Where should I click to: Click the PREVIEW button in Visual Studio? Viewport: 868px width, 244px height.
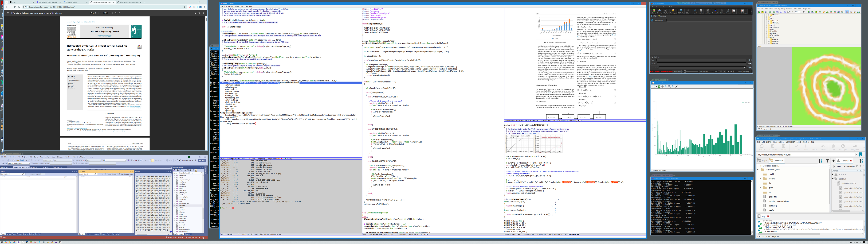[x=202, y=161]
